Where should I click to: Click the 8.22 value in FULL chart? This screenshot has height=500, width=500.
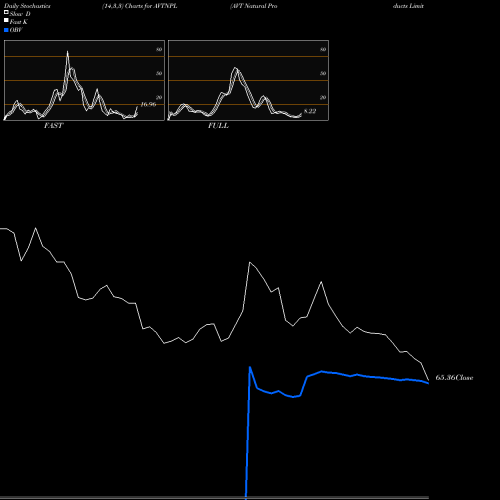click(x=310, y=111)
